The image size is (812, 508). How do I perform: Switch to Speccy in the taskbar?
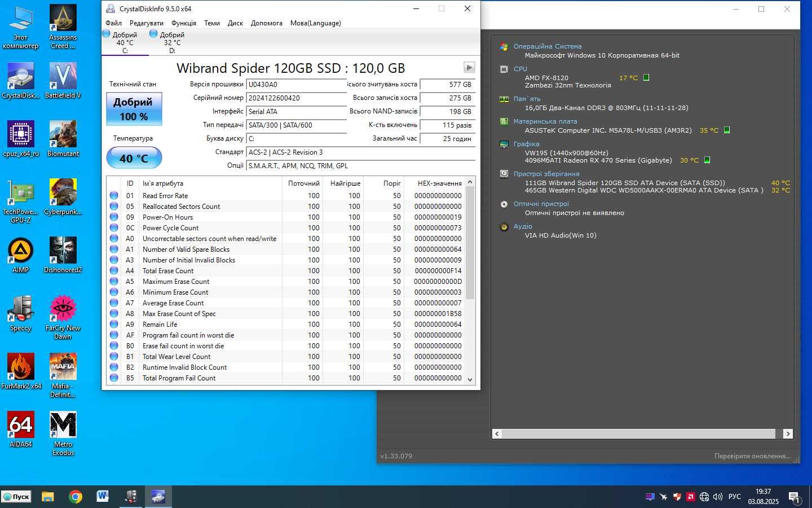(130, 497)
